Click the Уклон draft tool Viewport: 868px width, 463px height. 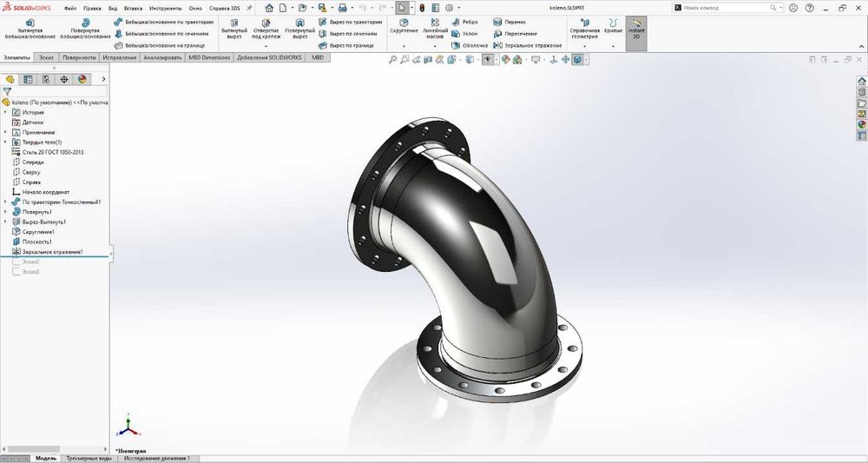[x=464, y=34]
